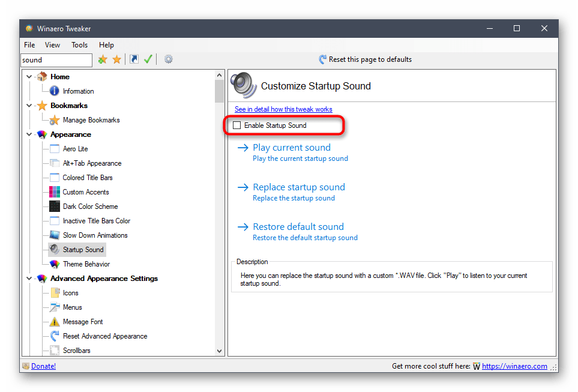Select the Message Font warning icon

[x=55, y=322]
